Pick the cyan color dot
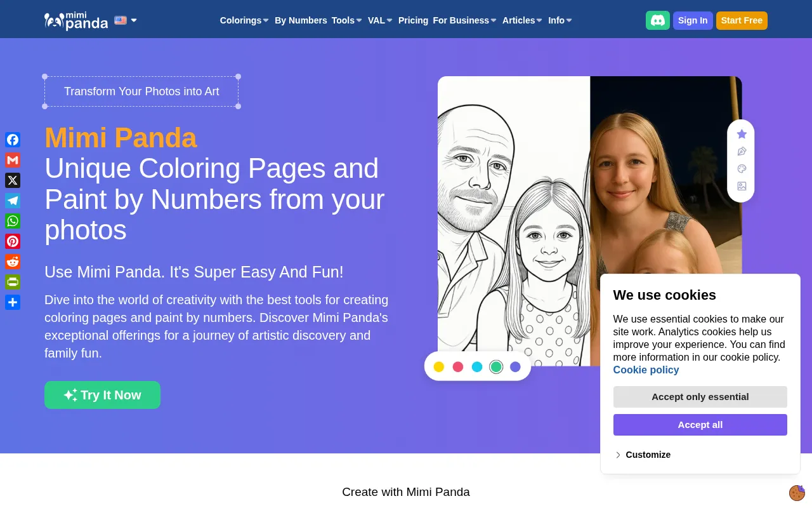This screenshot has height=508, width=812. (x=477, y=366)
